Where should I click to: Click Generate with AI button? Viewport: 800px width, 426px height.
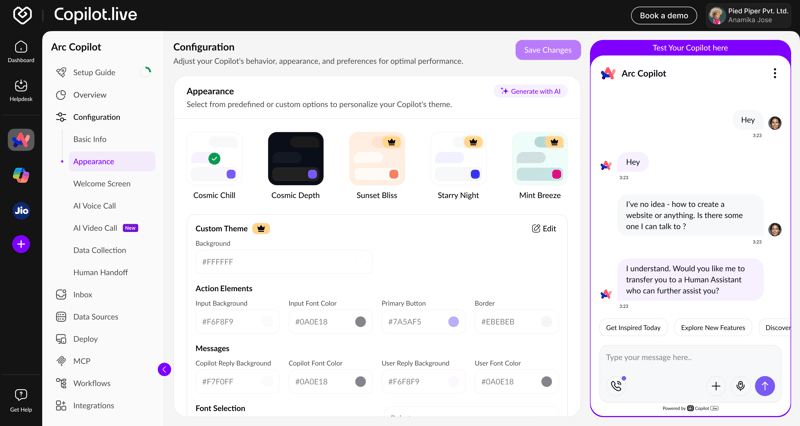point(531,91)
